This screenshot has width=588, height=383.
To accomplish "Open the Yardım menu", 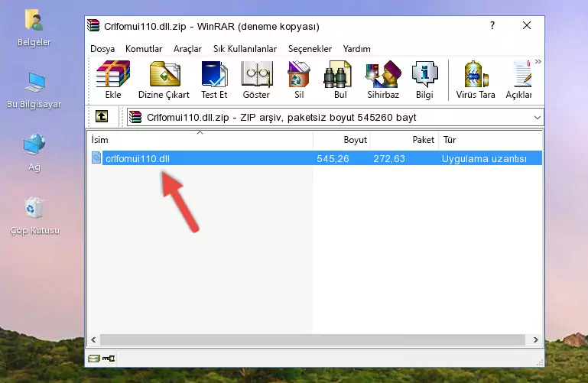I will [356, 49].
